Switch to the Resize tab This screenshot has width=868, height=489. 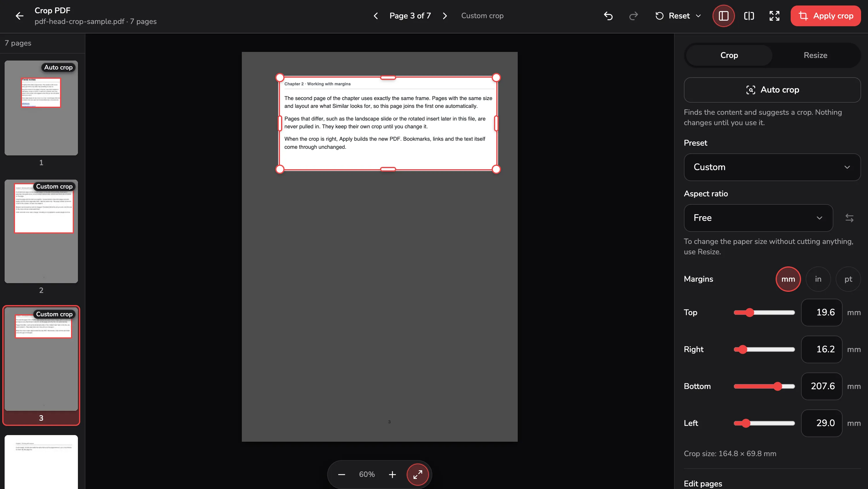(x=815, y=55)
